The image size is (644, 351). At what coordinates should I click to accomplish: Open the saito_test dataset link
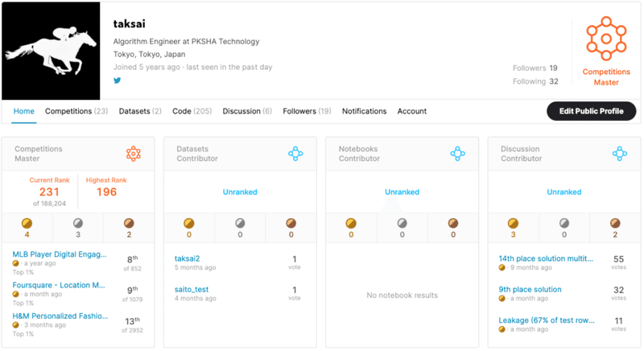tap(192, 290)
